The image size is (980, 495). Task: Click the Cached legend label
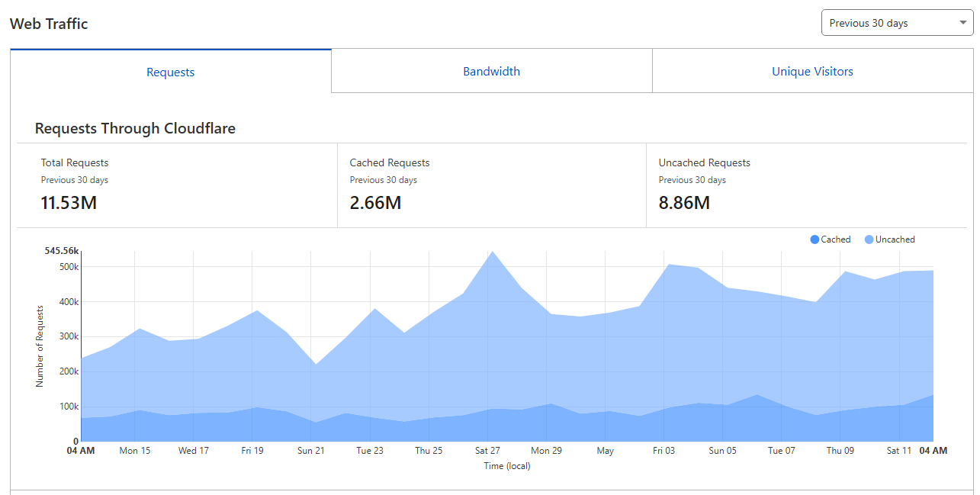(836, 239)
